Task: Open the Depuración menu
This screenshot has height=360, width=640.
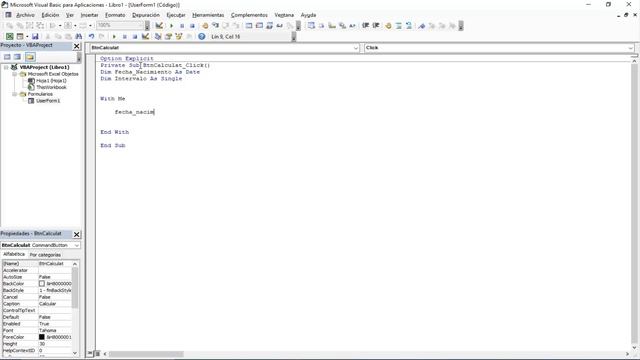Action: pyautogui.click(x=146, y=15)
